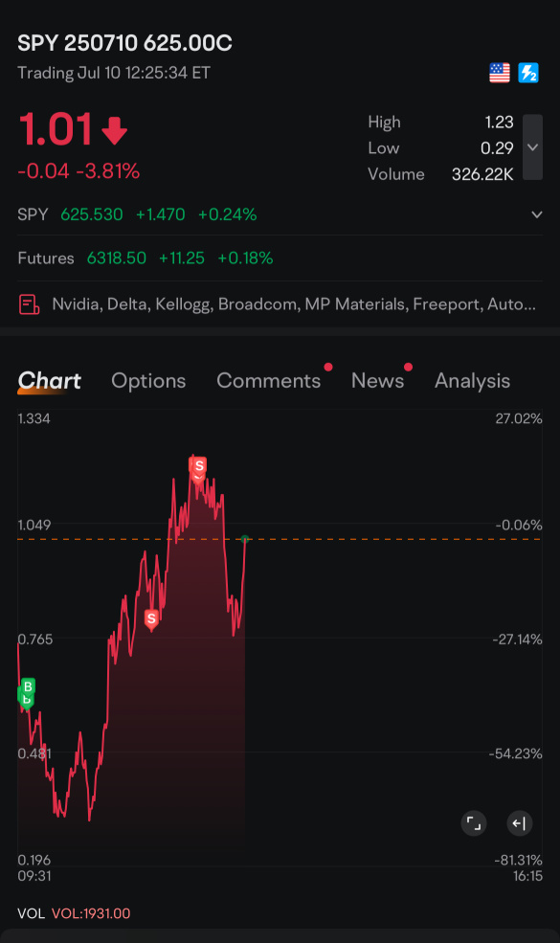
Task: Open the News tab
Action: pos(378,381)
